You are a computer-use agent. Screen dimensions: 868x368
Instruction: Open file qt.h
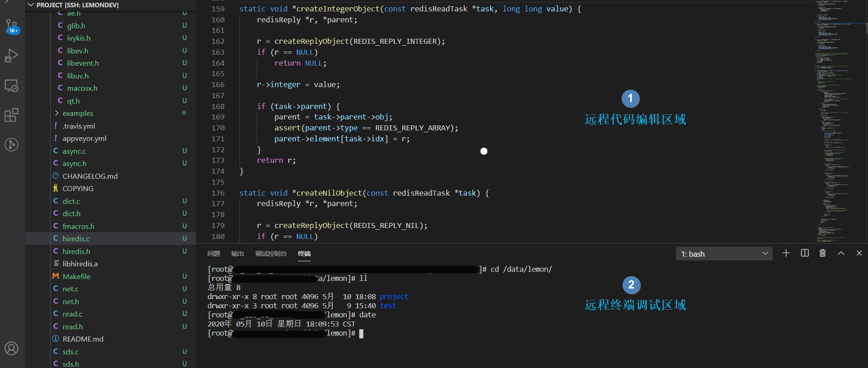73,101
